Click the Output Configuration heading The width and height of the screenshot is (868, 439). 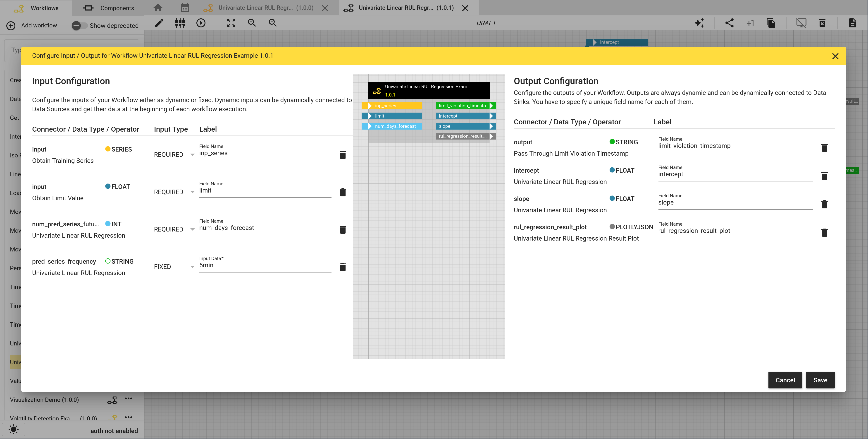pos(556,81)
